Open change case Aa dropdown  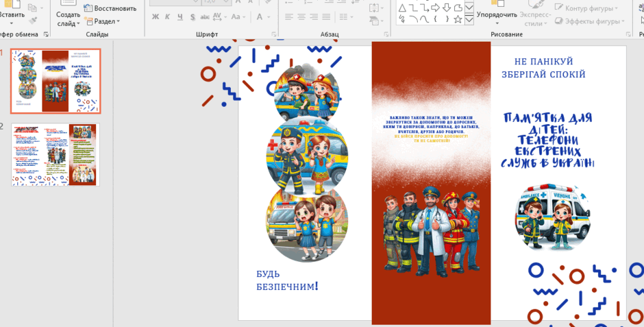238,17
